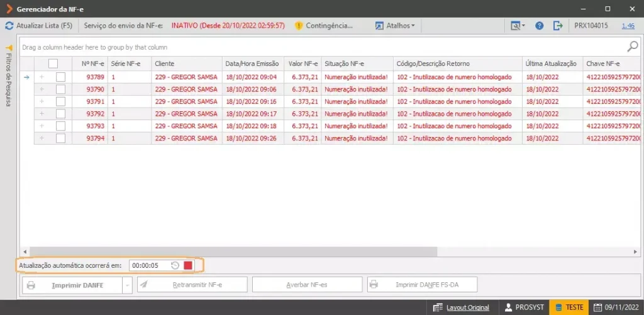Toggle the select-all checkbox in header
The image size is (644, 315).
53,64
